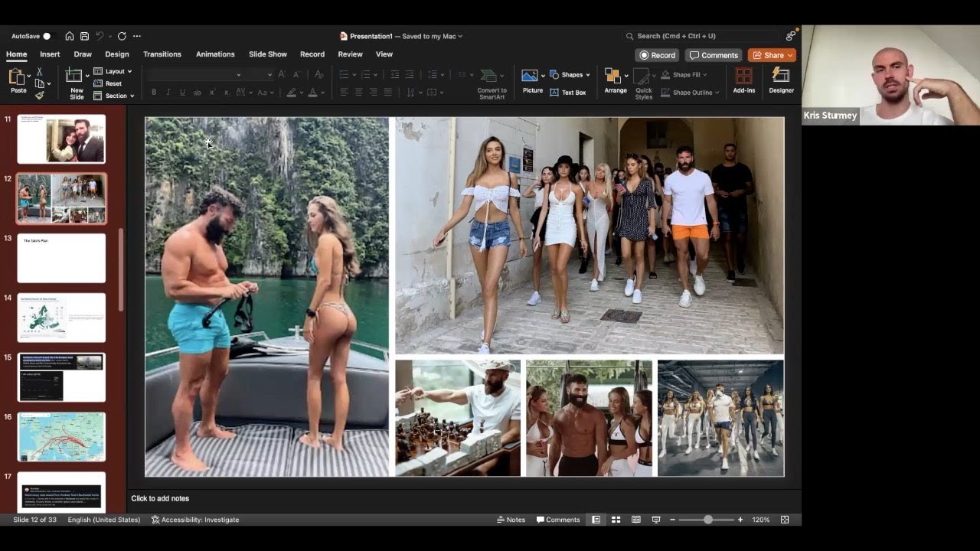The width and height of the screenshot is (980, 551).
Task: Open Accessibility: Investigate in status bar
Action: [195, 520]
